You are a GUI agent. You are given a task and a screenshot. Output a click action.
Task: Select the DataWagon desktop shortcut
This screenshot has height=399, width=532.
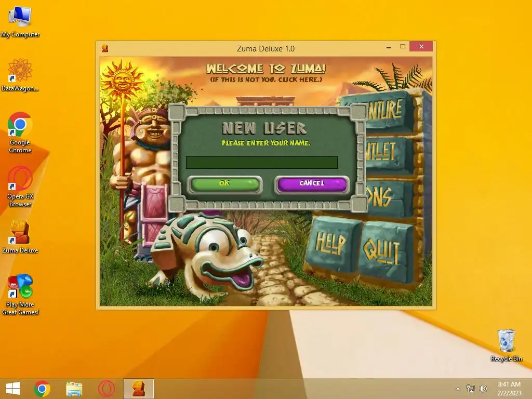20,75
